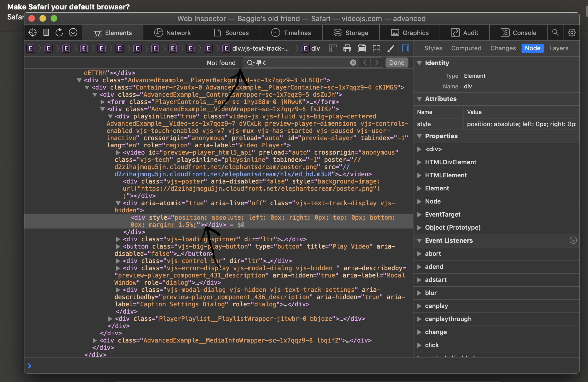Open the inspector search magnifier tab

pyautogui.click(x=555, y=33)
